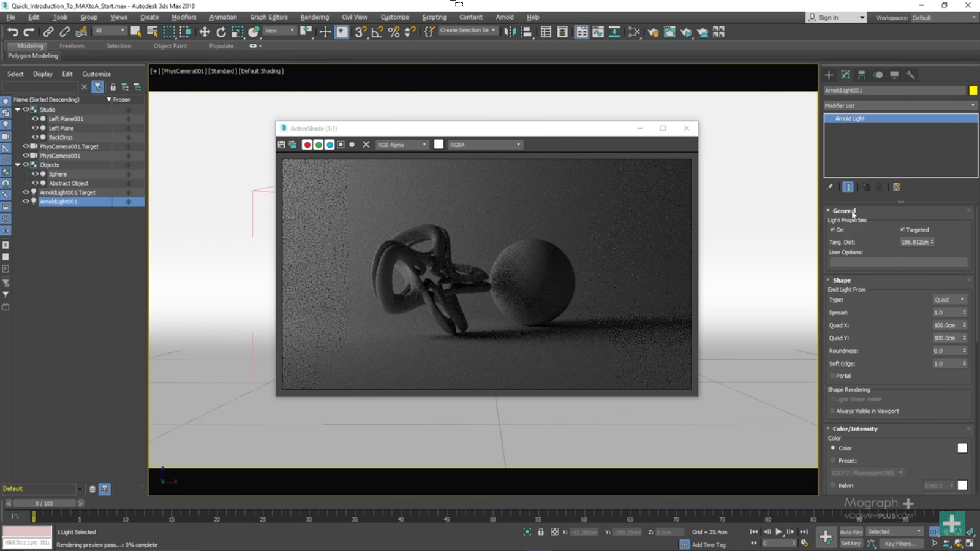This screenshot has height=551, width=980.
Task: Open the Rendering menu
Action: pos(314,17)
